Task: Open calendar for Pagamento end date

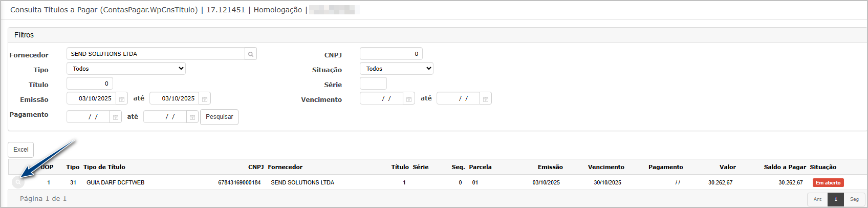Action: 192,117
